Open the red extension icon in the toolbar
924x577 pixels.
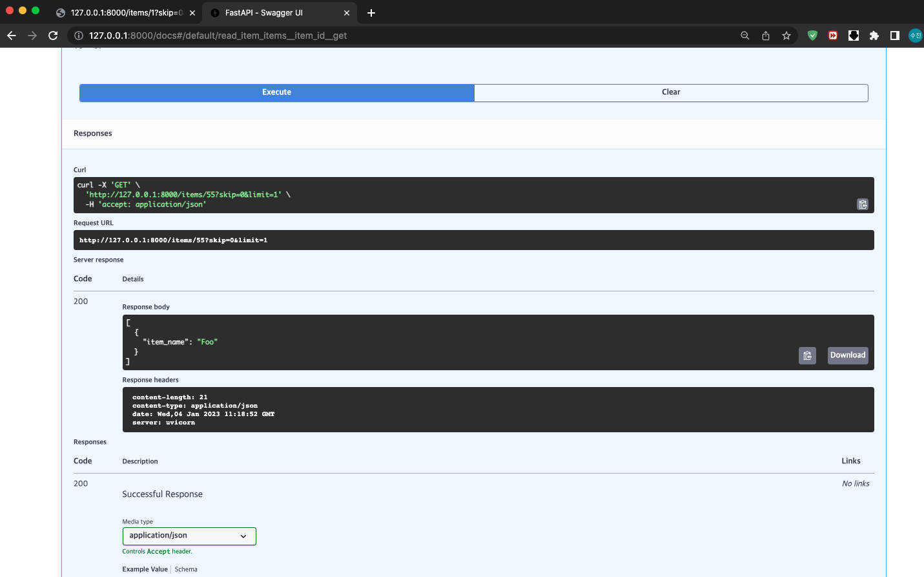point(833,36)
